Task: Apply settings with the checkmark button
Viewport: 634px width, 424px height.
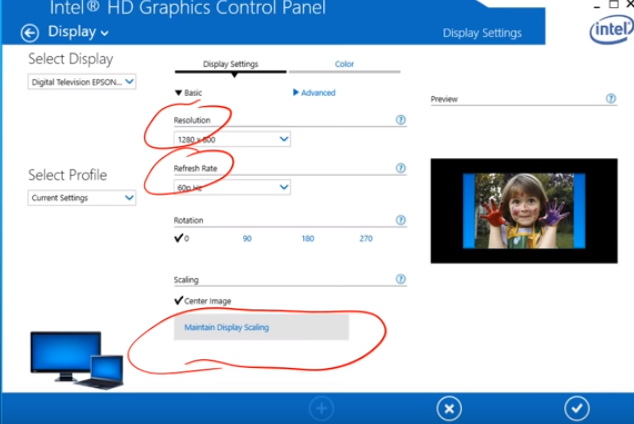Action: tap(577, 408)
